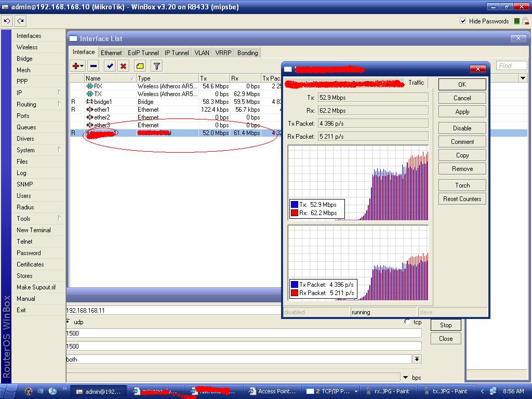Image resolution: width=532 pixels, height=399 pixels.
Task: Open Wireless in the sidebar menu
Action: coord(27,47)
